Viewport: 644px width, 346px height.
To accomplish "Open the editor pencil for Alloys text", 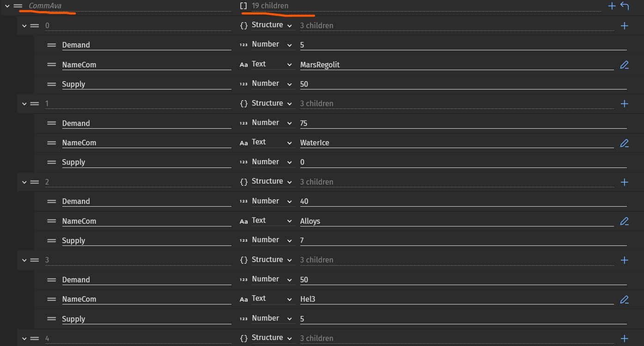I will tap(624, 221).
